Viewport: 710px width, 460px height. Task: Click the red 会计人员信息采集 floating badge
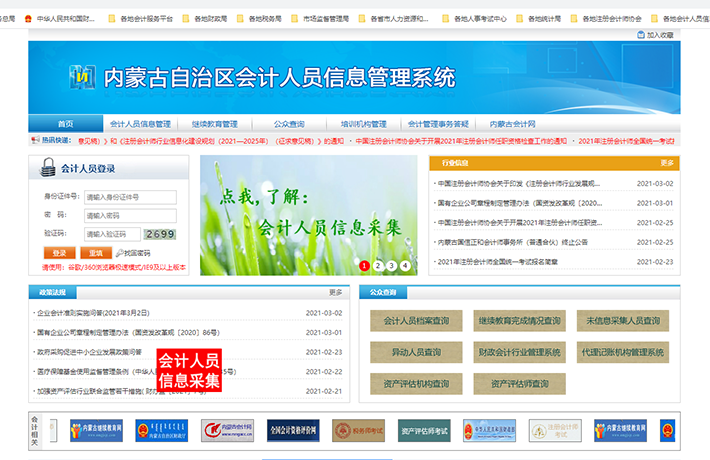(189, 370)
